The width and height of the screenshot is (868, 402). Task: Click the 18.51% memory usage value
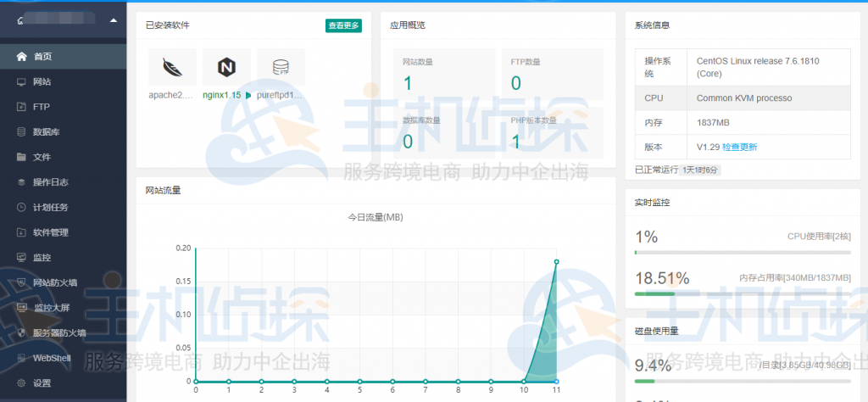661,277
